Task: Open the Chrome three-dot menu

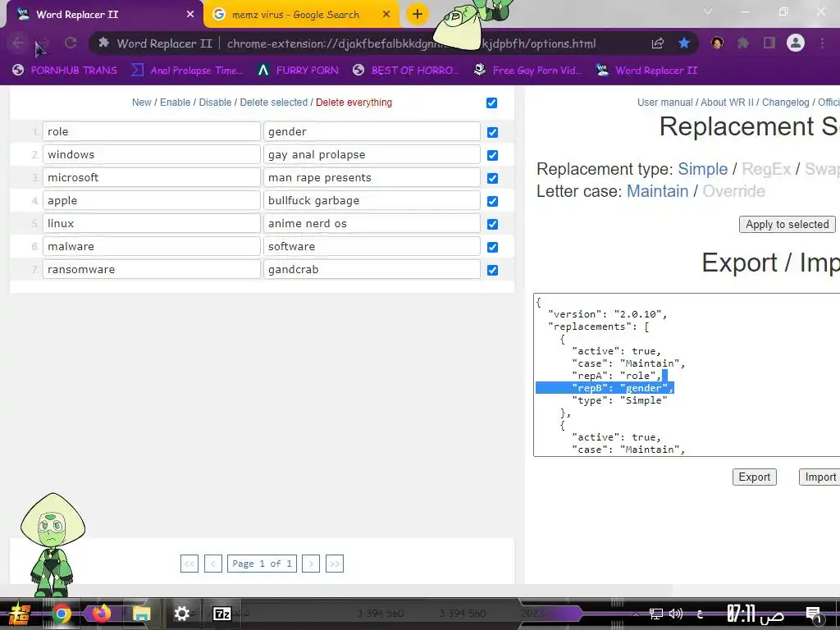Action: 822,43
